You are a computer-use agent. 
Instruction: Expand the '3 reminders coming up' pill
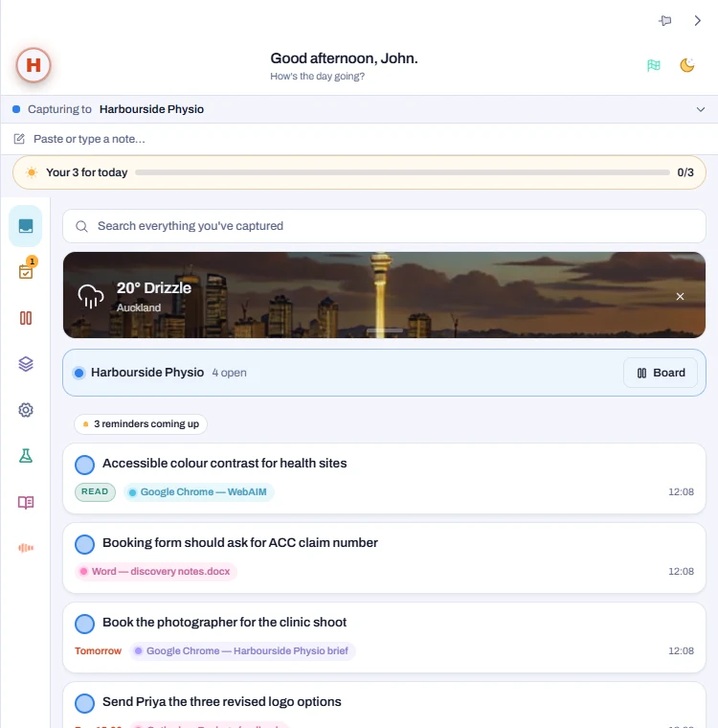point(141,424)
